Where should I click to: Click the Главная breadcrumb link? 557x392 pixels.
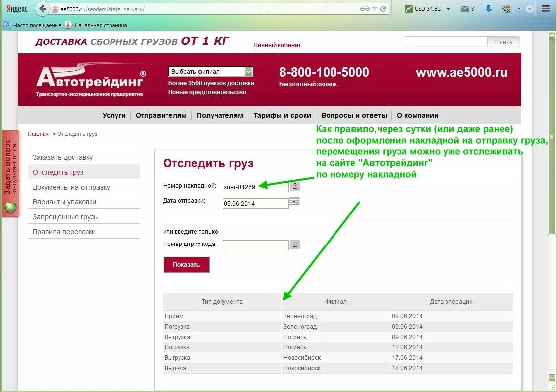coord(38,134)
